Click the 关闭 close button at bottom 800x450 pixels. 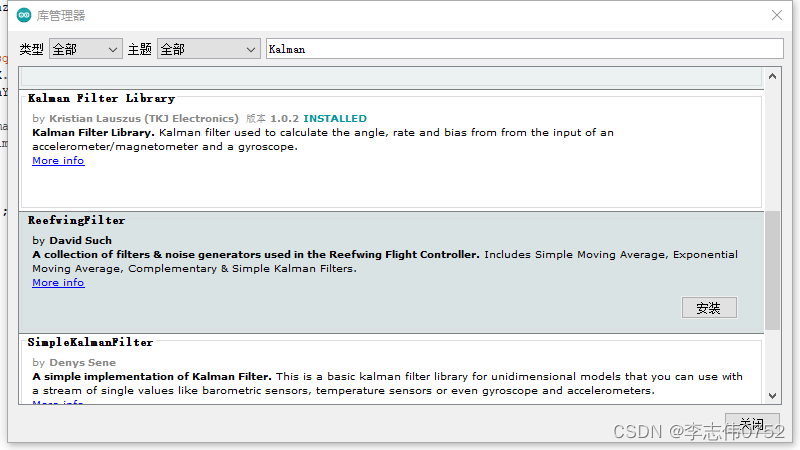click(752, 424)
